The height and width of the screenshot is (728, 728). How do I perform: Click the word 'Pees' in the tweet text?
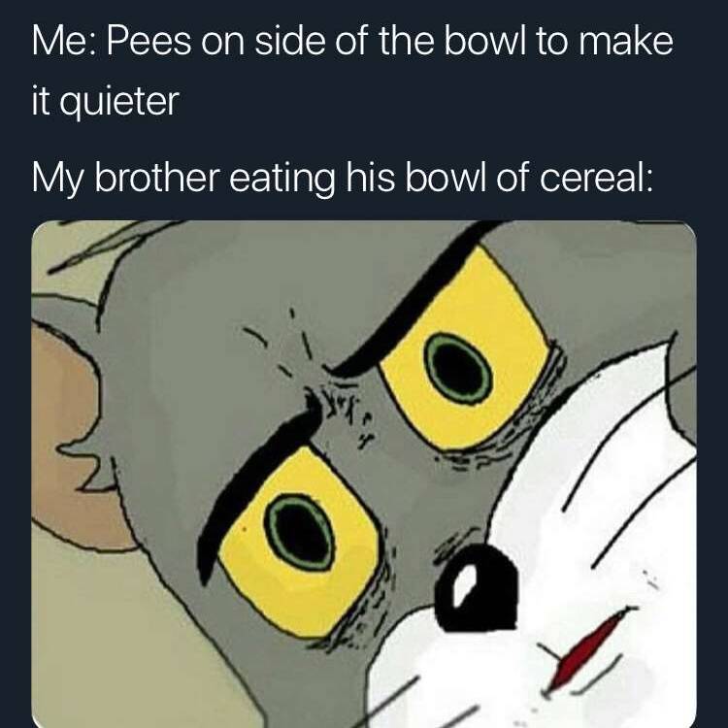[x=149, y=41]
